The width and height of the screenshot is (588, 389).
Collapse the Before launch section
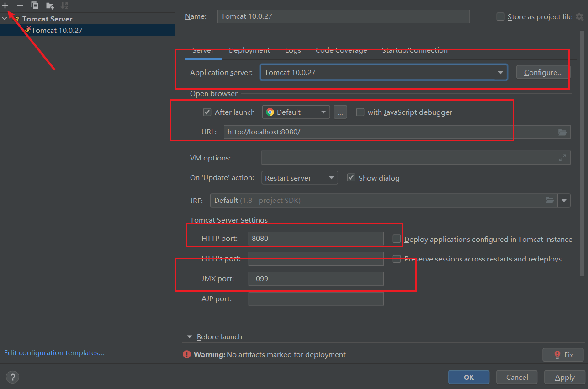coord(190,337)
